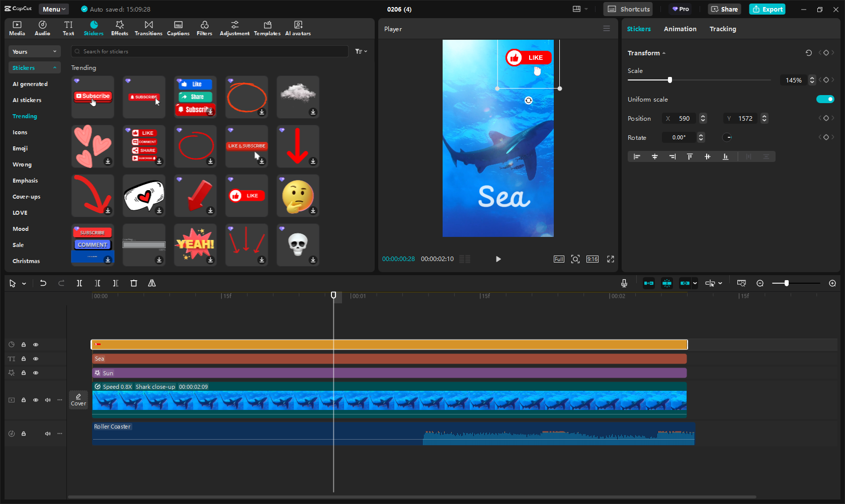This screenshot has width=845, height=504.
Task: Switch to the Animation tab
Action: [x=680, y=29]
